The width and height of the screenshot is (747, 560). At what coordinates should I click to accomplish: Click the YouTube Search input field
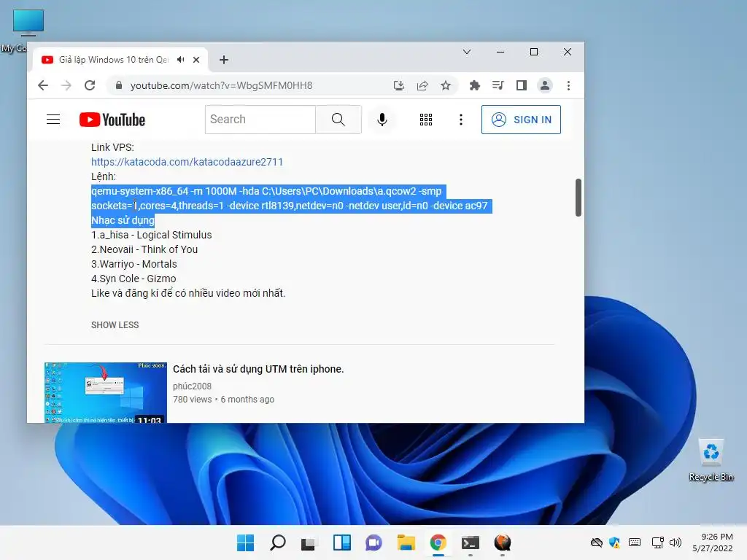click(x=260, y=120)
